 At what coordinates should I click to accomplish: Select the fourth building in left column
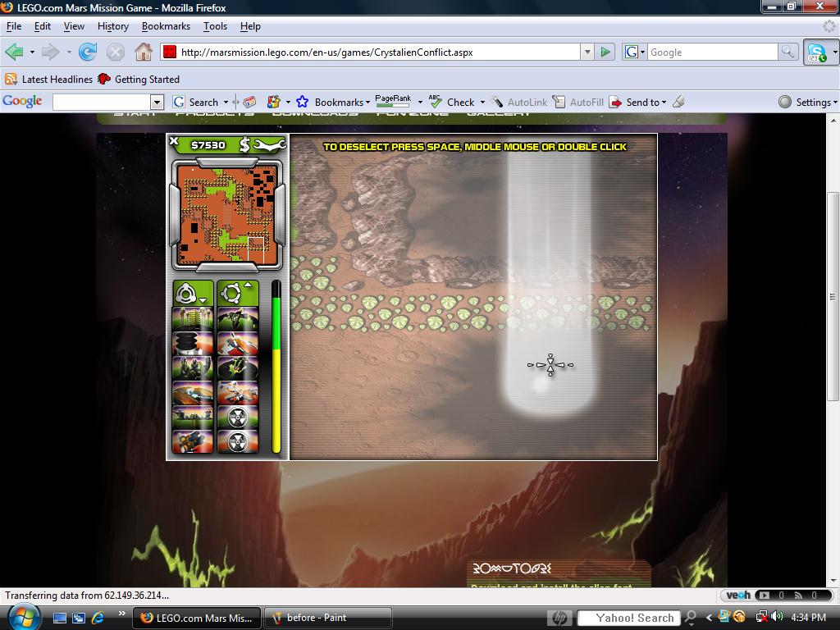click(x=193, y=393)
